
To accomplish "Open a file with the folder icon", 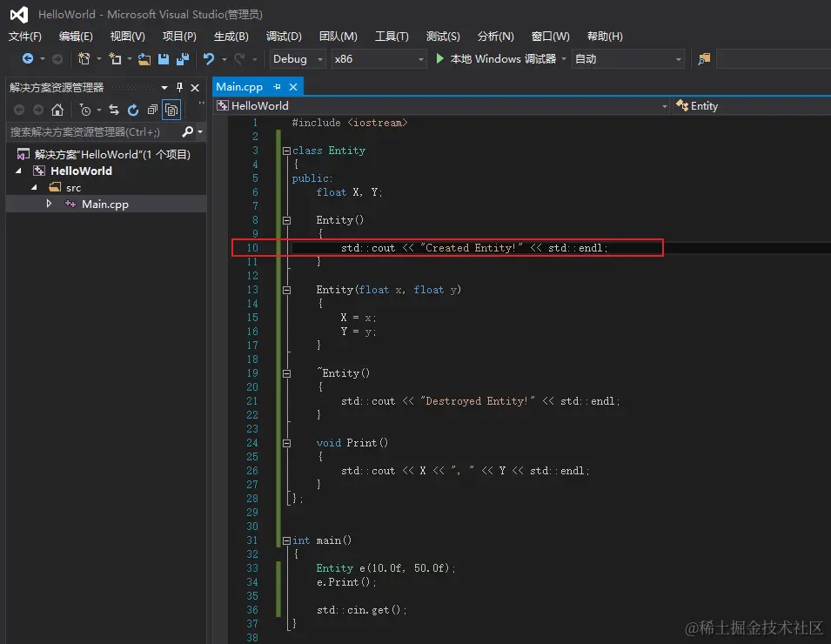I will coord(144,59).
